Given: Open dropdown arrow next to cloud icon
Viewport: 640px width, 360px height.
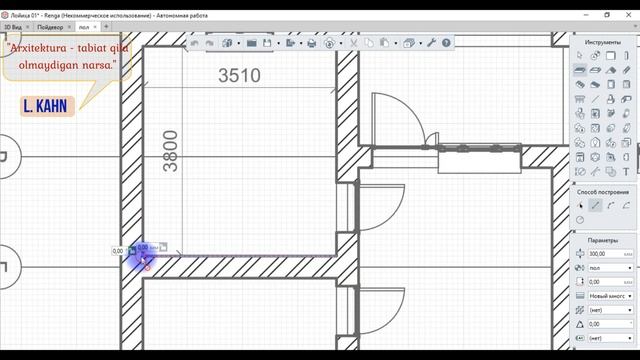Looking at the screenshot, I should point(341,43).
